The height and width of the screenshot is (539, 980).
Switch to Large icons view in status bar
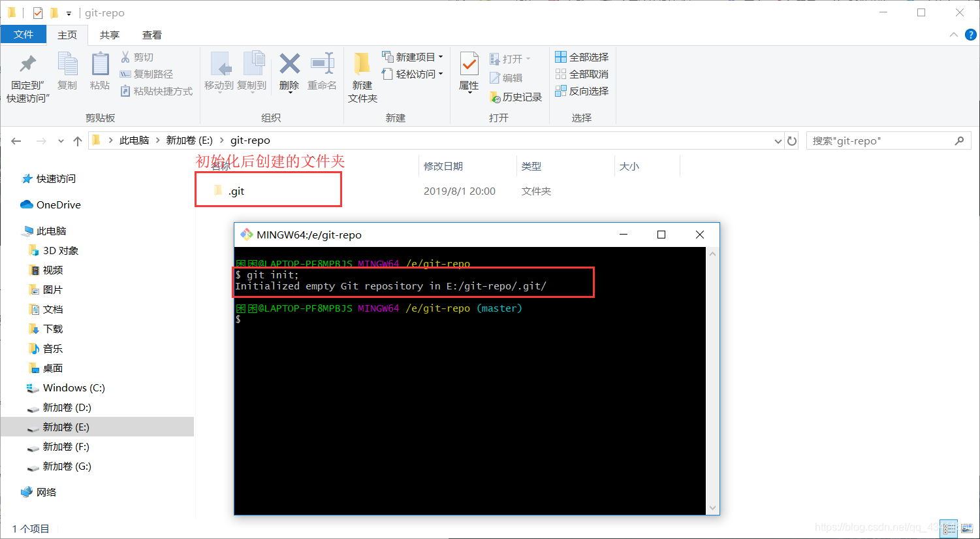[966, 529]
